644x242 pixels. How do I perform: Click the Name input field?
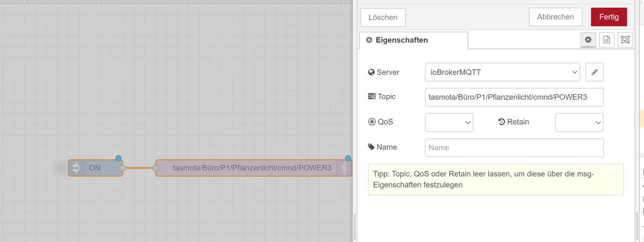[514, 148]
